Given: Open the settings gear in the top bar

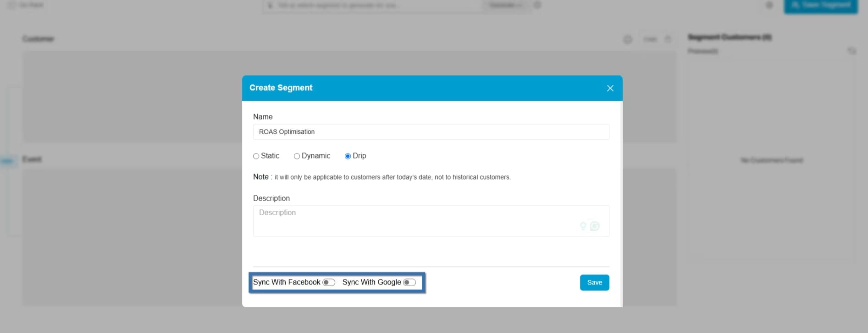Looking at the screenshot, I should [x=769, y=5].
